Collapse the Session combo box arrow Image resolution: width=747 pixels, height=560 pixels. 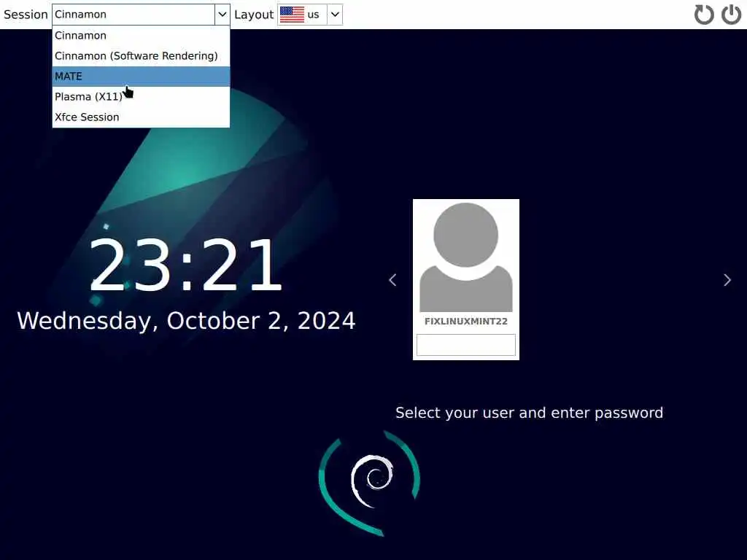pyautogui.click(x=222, y=15)
